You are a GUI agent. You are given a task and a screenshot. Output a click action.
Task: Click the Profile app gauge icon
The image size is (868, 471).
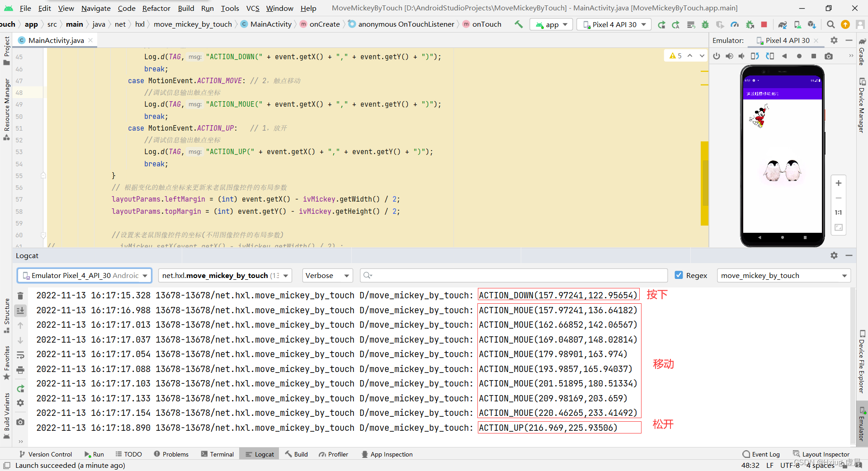coord(735,24)
